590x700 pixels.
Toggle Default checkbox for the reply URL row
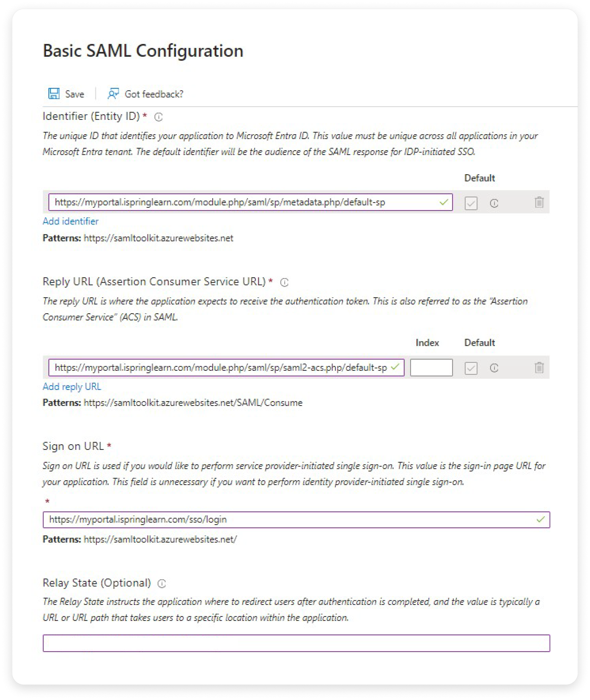[471, 368]
